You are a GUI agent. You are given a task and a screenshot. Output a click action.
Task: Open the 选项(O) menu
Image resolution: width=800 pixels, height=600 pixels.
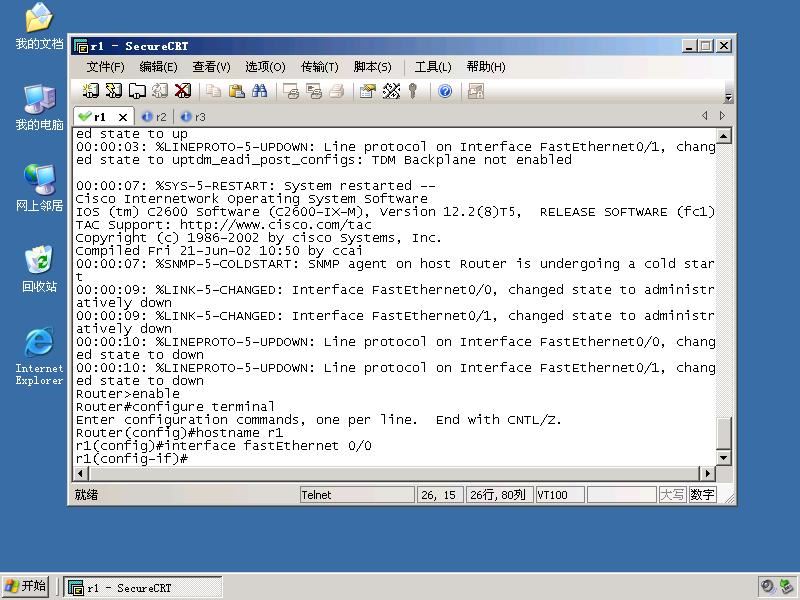coord(265,67)
